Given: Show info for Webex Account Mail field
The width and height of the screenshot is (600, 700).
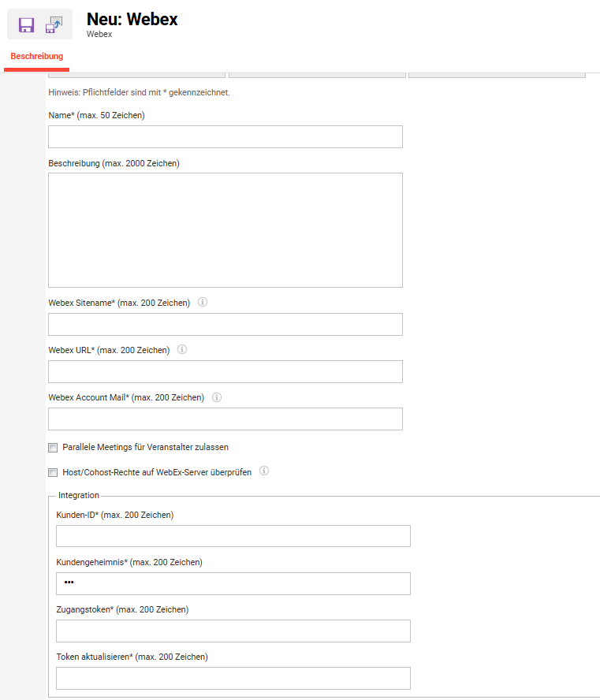Looking at the screenshot, I should (x=217, y=397).
